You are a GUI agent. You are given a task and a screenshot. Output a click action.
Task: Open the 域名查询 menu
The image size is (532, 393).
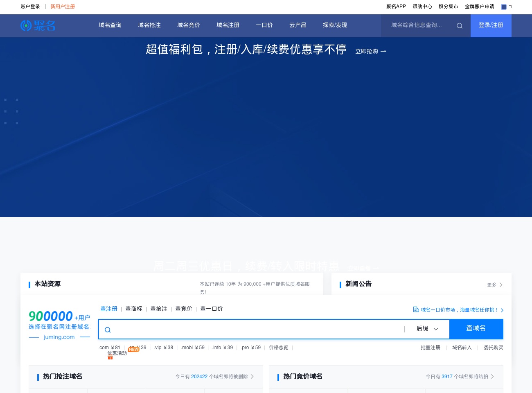(x=110, y=25)
